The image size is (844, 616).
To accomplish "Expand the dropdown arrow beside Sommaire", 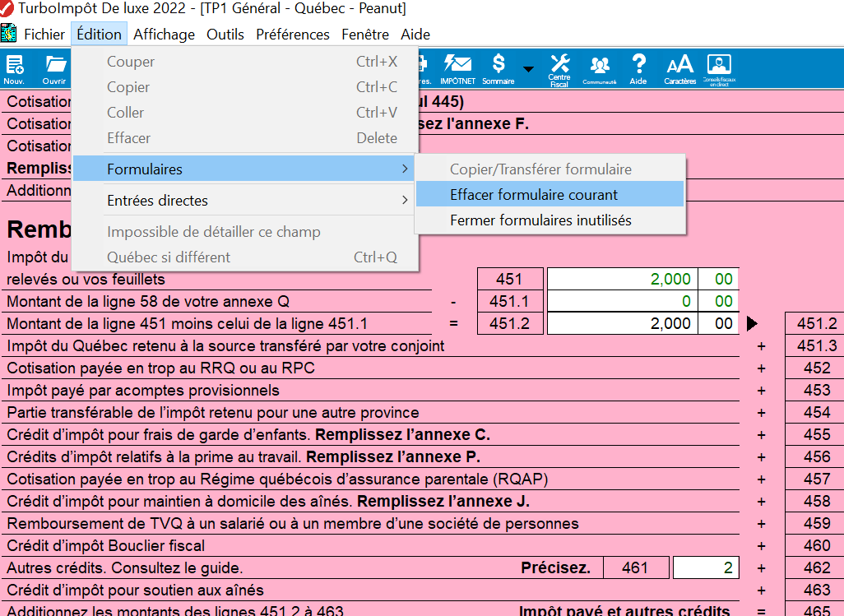I will pos(528,69).
